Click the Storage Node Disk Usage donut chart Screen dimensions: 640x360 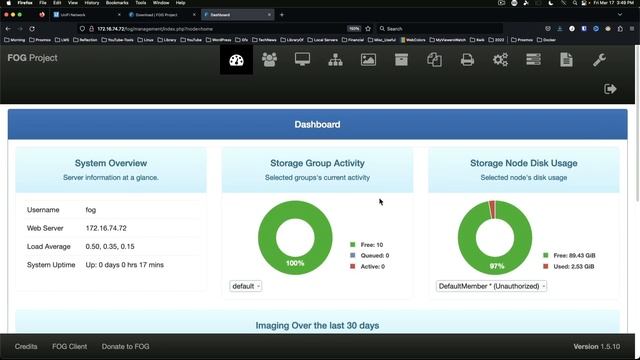[495, 238]
